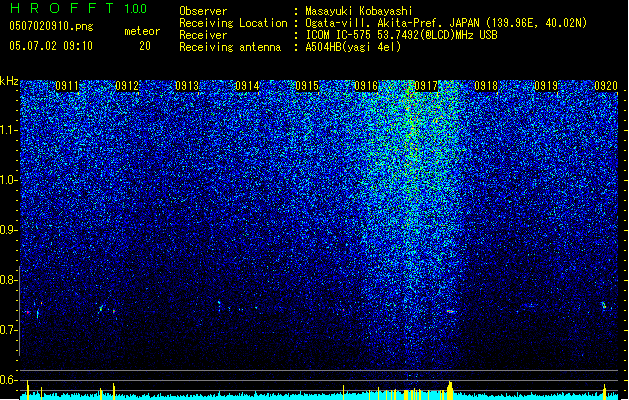Click the meteor label
This screenshot has height=400, width=629.
[x=142, y=31]
